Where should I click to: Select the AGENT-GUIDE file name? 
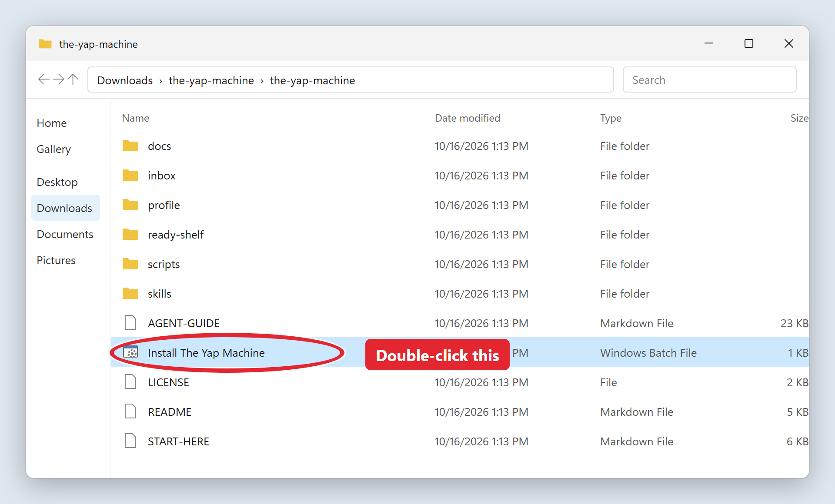coord(184,323)
